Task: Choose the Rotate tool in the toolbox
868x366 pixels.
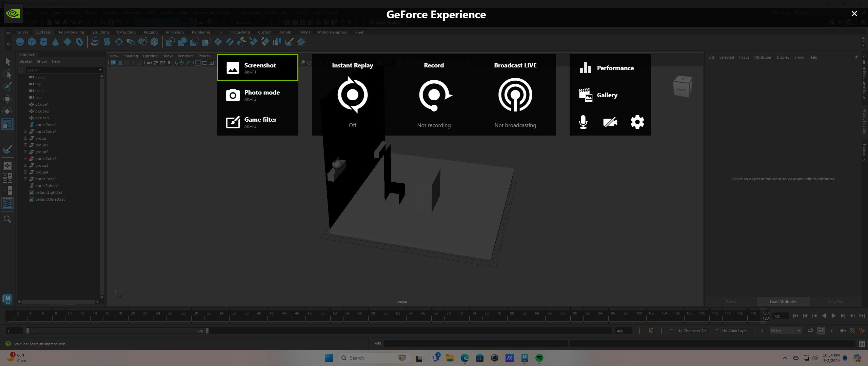Action: click(x=7, y=111)
